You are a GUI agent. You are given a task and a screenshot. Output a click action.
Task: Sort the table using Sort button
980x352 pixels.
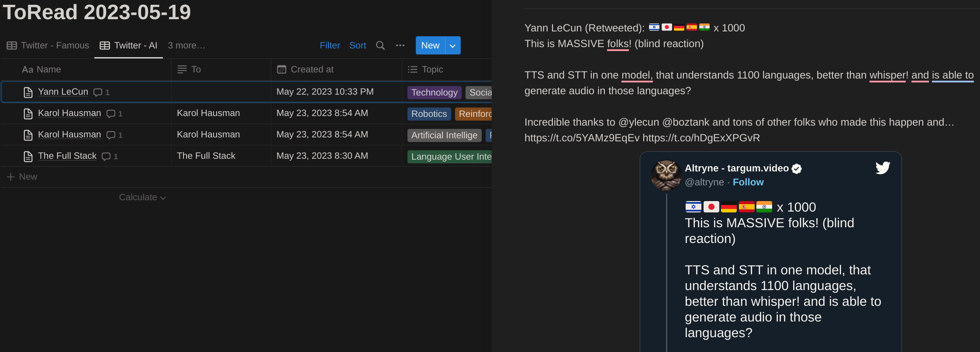358,45
